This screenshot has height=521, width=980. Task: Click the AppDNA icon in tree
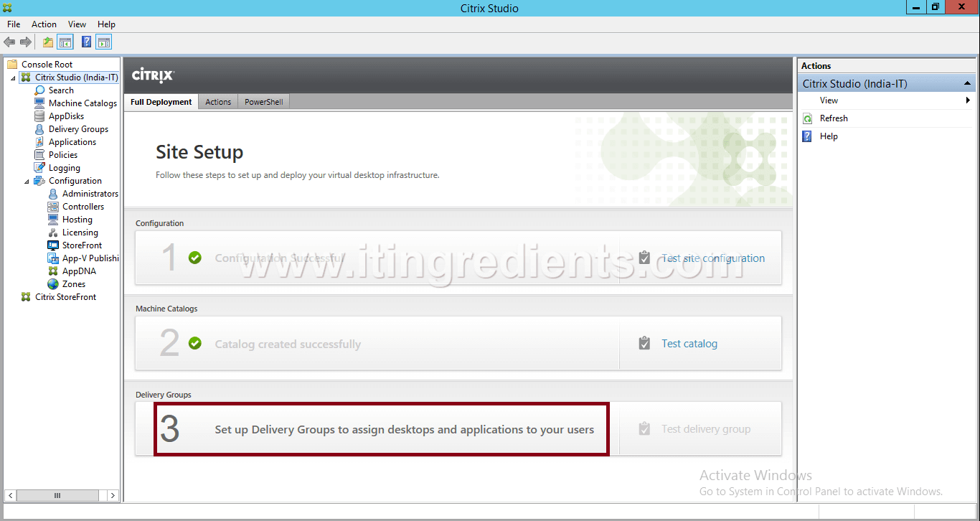coord(53,271)
